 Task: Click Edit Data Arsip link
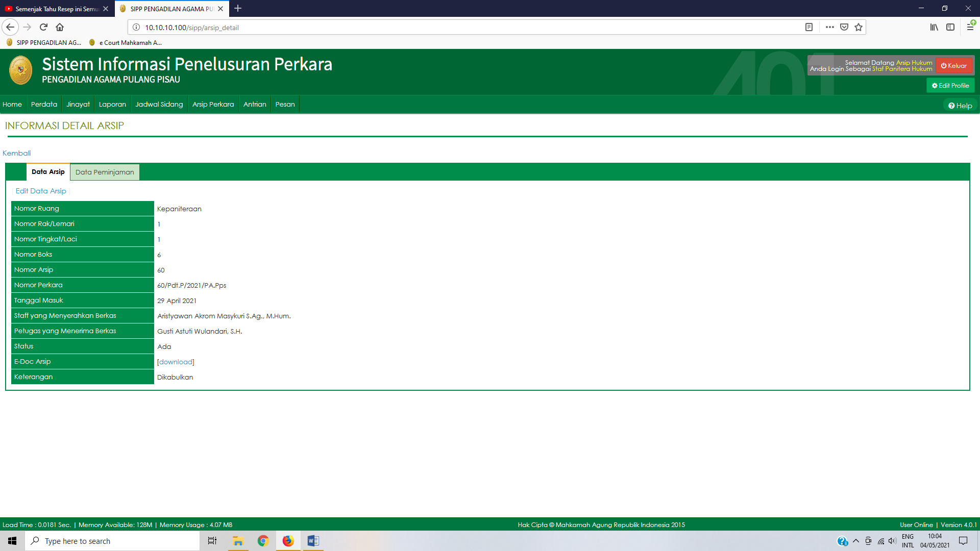pyautogui.click(x=41, y=191)
